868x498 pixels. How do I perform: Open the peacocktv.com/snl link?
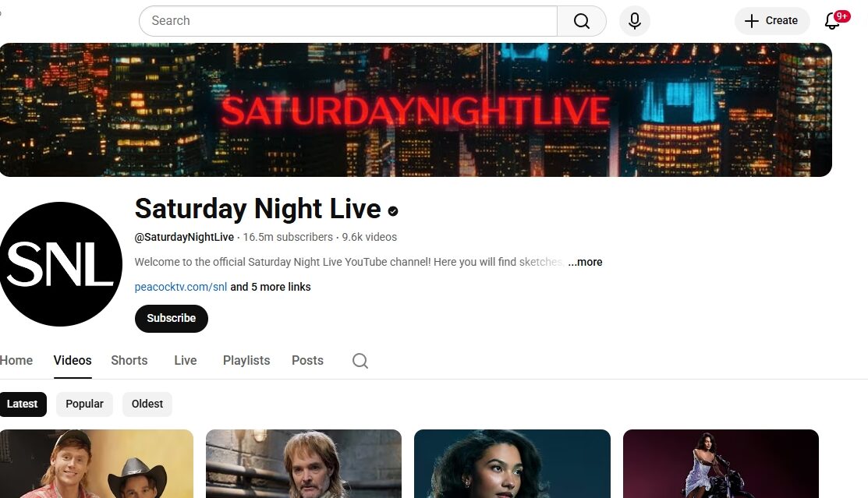[180, 287]
